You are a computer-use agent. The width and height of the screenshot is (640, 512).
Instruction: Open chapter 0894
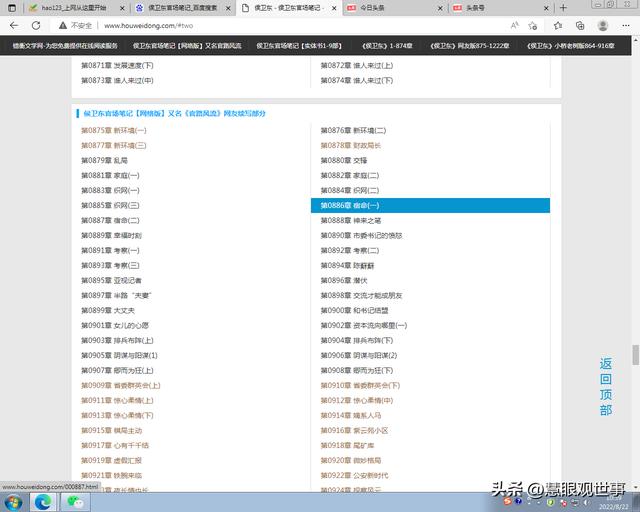coord(347,266)
